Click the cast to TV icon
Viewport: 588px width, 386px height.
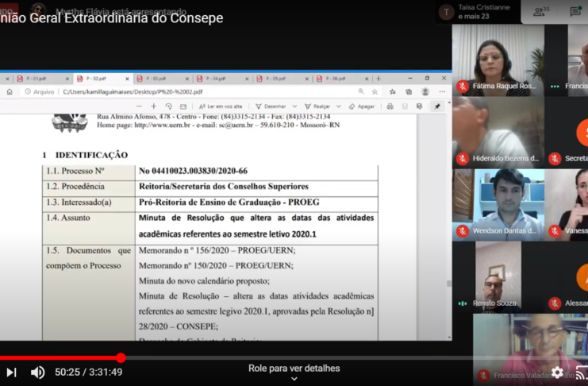click(582, 372)
